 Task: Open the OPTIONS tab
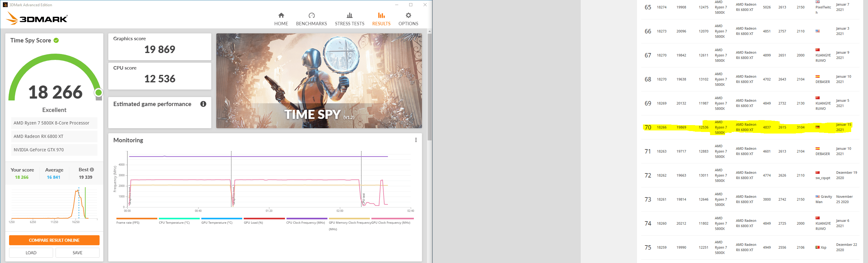408,19
